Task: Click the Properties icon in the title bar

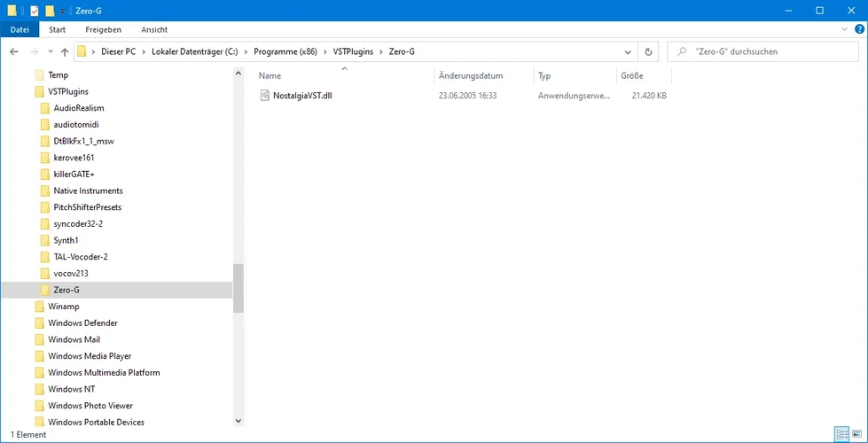Action: point(34,11)
